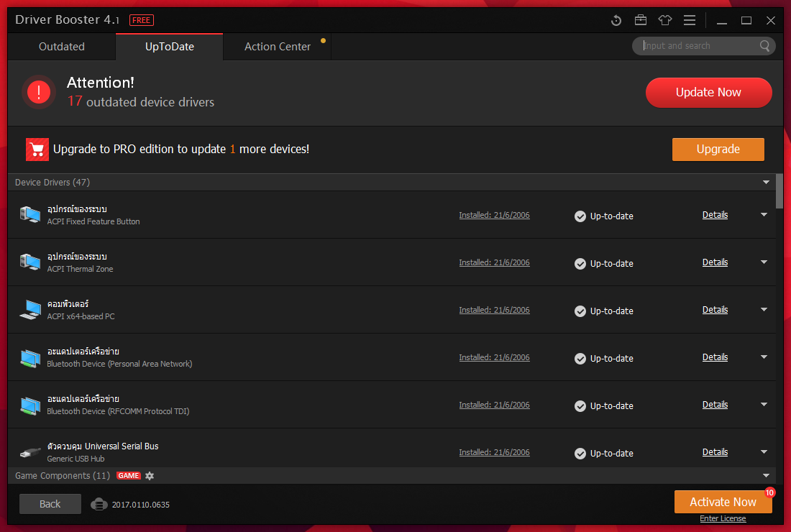Click Installed date for ACPI Thermal Zone

point(495,262)
